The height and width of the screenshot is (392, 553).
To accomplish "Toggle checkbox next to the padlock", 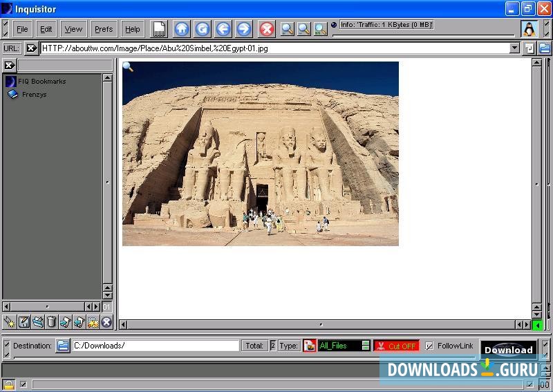I will point(24,384).
